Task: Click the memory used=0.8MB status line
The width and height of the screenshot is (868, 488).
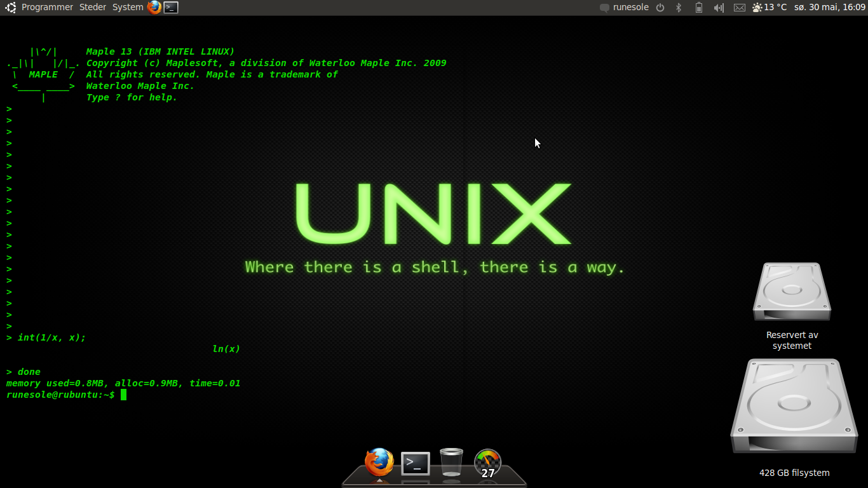Action: pos(123,383)
